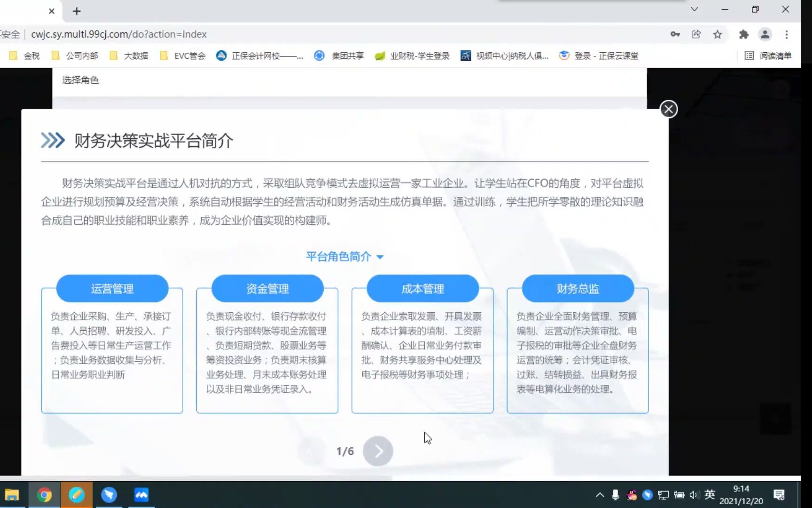
Task: Switch to Chrome in the taskbar
Action: [x=44, y=495]
